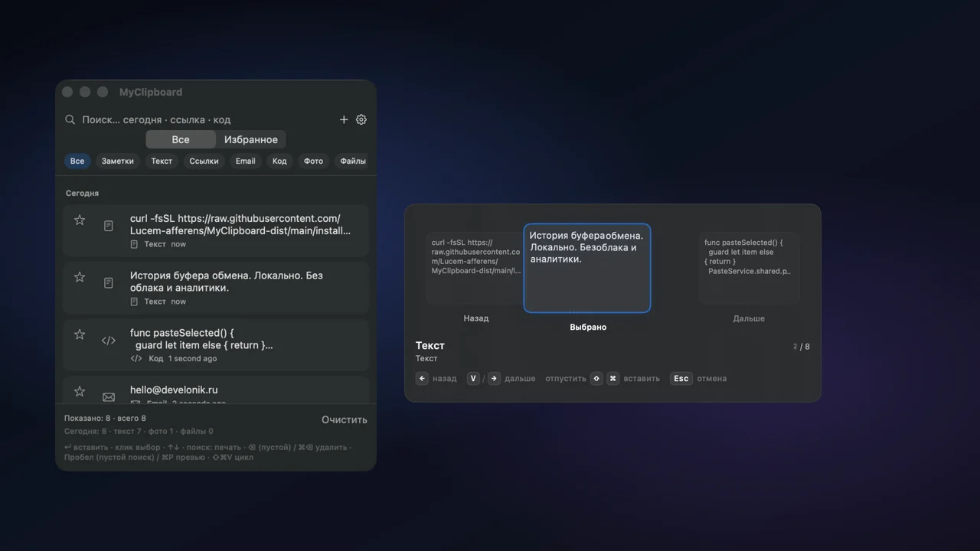Add a new item with the plus icon
This screenshot has height=551, width=980.
coord(344,119)
